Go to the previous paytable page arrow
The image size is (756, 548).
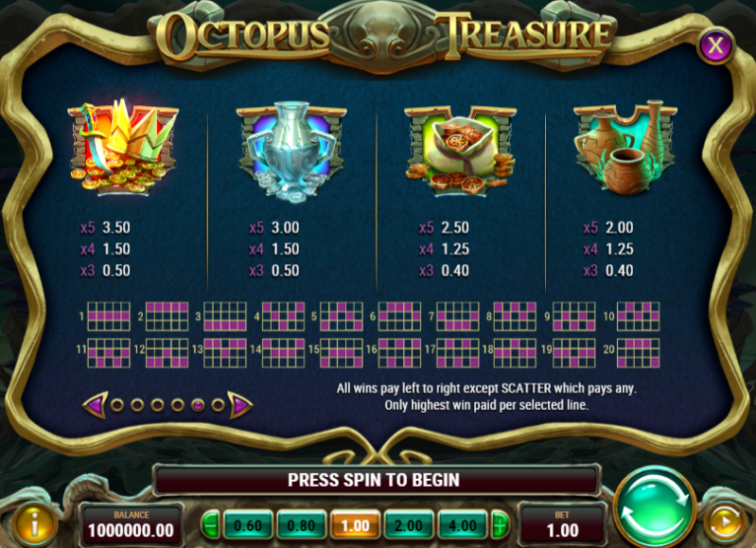pos(95,405)
